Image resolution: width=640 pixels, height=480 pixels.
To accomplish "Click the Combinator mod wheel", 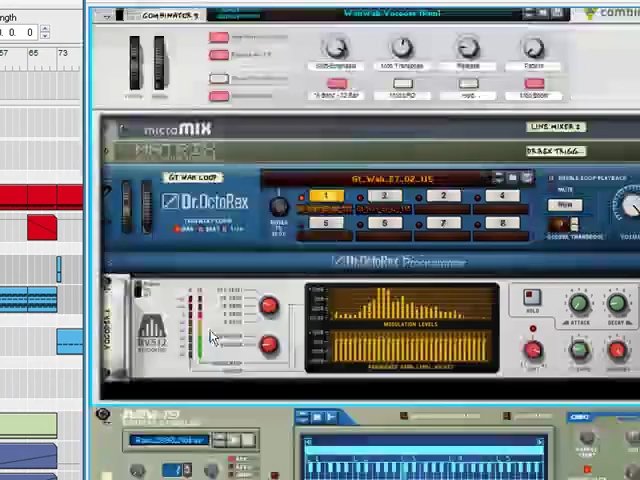I will [x=159, y=62].
